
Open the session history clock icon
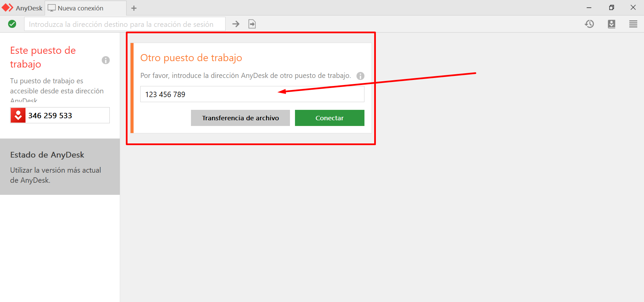(x=589, y=24)
